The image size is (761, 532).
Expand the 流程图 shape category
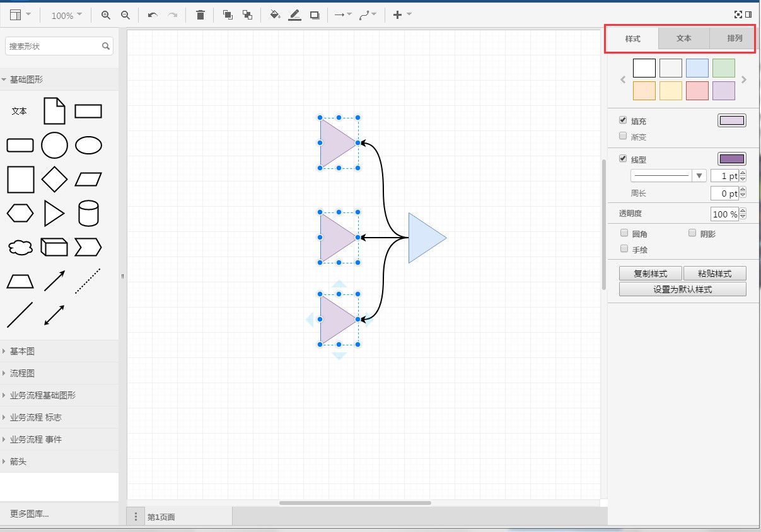pyautogui.click(x=23, y=373)
